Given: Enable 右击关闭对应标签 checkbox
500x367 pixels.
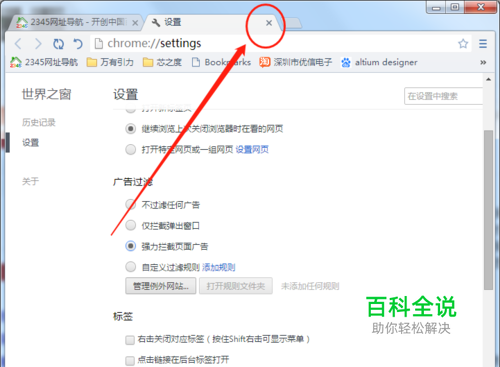Looking at the screenshot, I should coord(130,340).
